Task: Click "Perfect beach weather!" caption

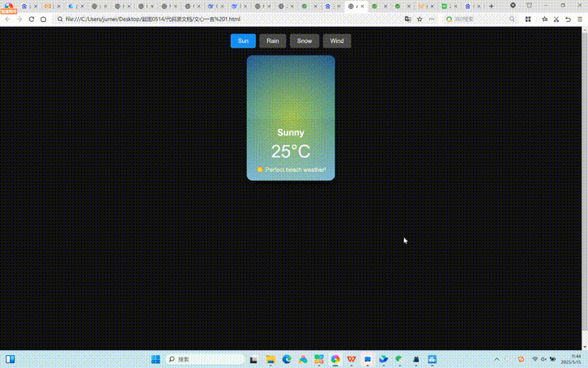Action: [x=296, y=169]
